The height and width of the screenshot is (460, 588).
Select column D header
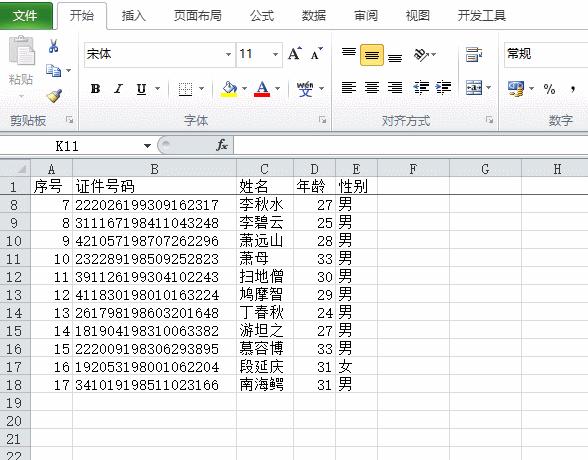[314, 169]
